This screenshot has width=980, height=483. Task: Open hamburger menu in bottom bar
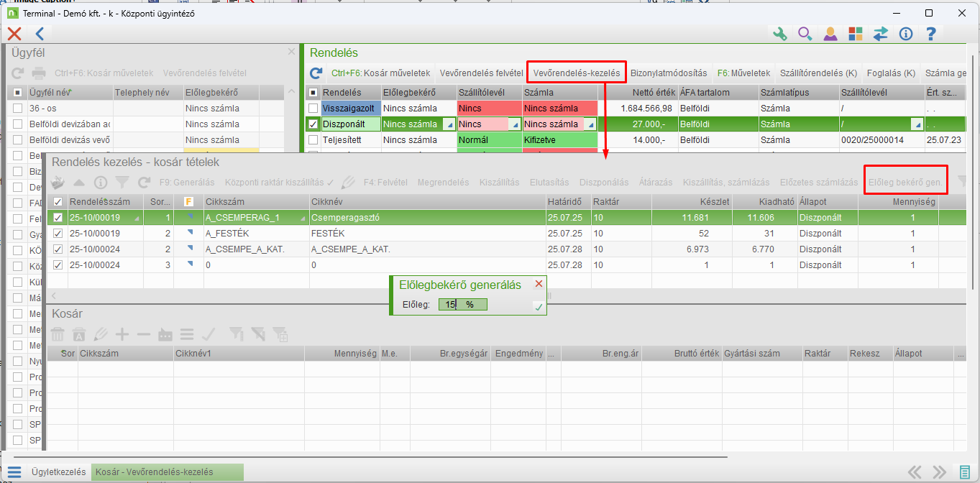click(15, 472)
